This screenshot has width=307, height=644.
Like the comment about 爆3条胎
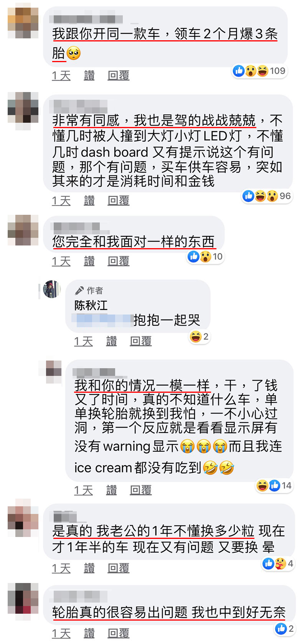click(89, 76)
